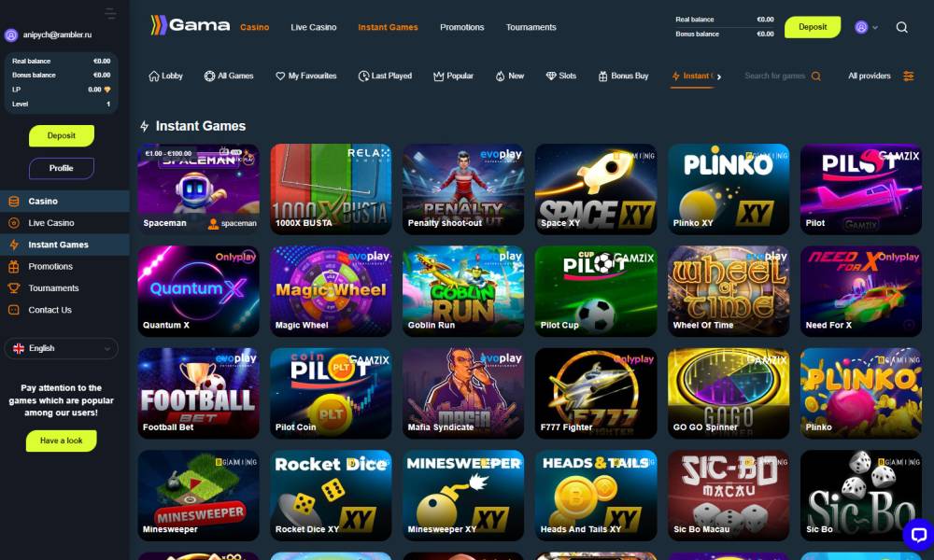
Task: Open the search magnifier in top header
Action: click(x=901, y=27)
